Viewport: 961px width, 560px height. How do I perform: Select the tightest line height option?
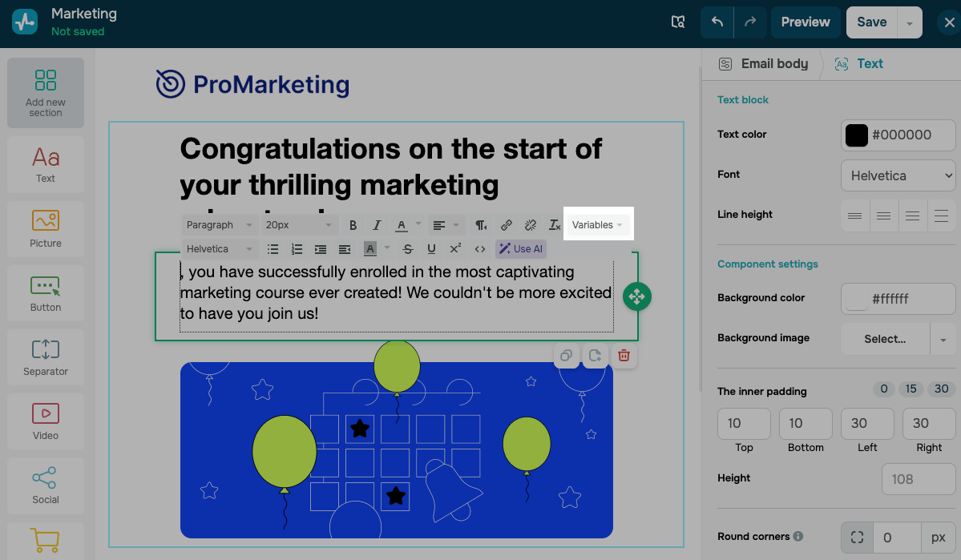855,216
